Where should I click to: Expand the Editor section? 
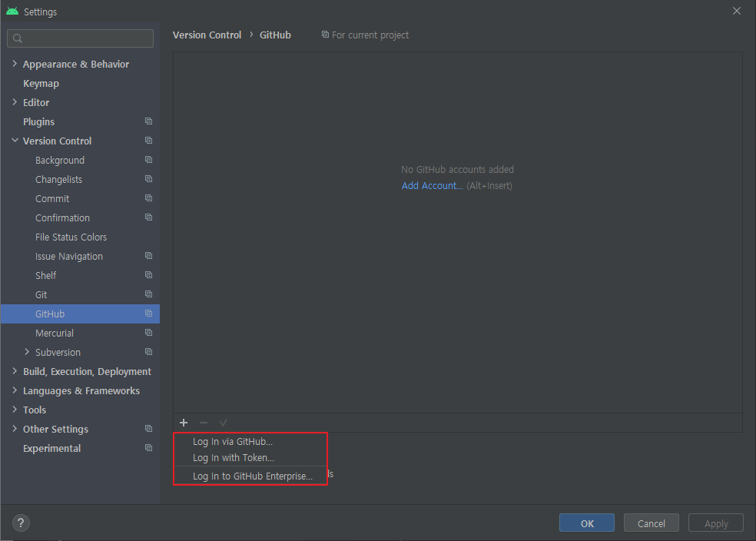pos(15,102)
